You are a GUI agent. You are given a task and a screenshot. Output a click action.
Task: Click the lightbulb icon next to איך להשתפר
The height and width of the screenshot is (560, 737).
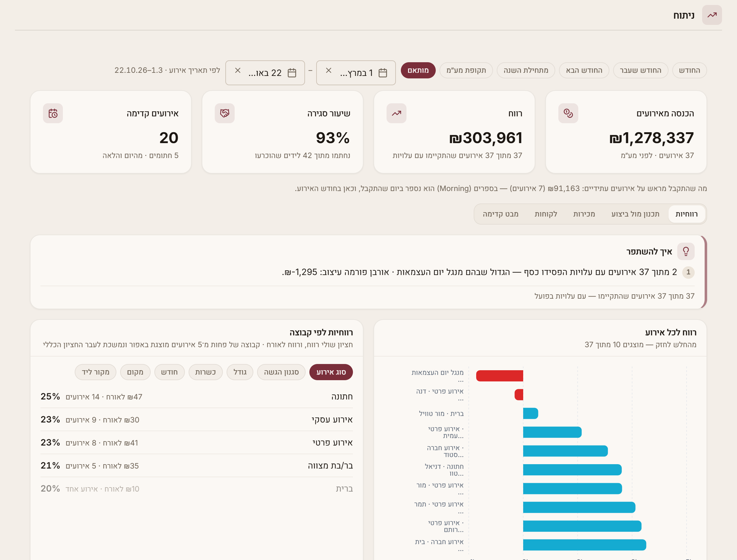686,251
